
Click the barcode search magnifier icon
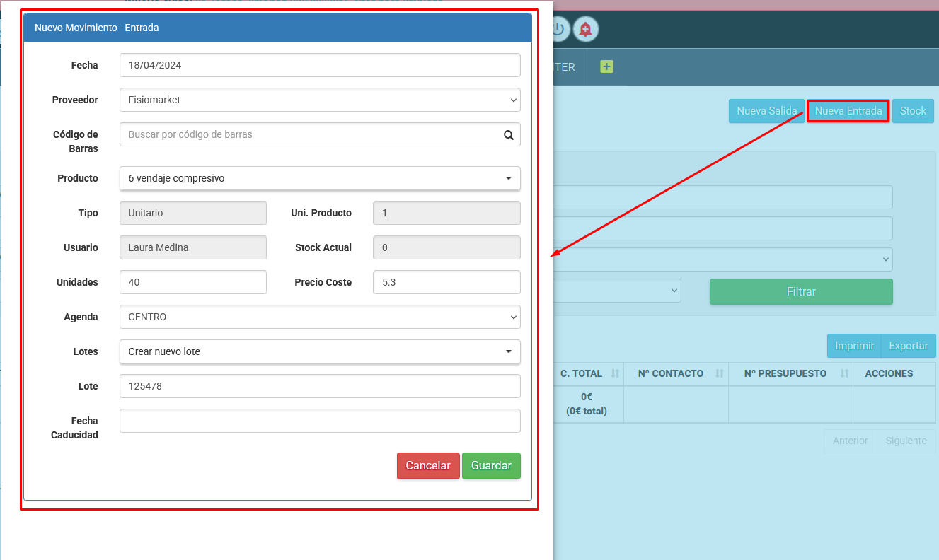tap(508, 135)
